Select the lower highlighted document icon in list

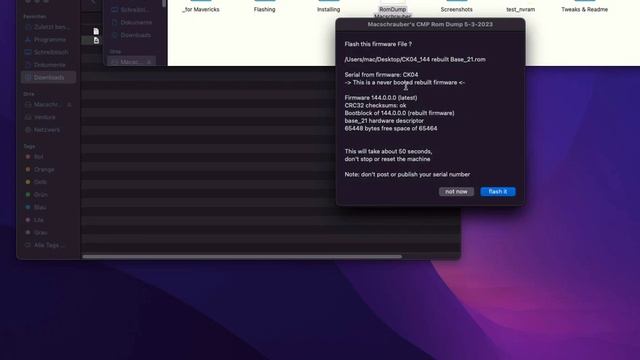pyautogui.click(x=96, y=40)
